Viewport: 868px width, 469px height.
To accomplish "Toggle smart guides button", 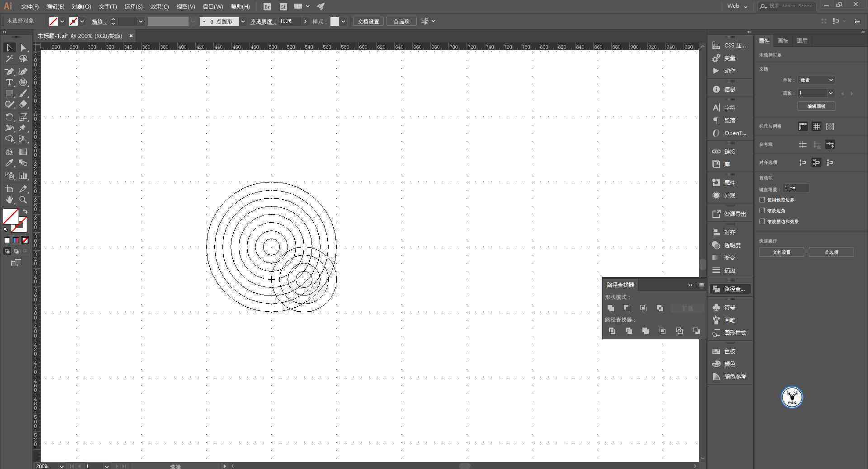I will pos(830,145).
